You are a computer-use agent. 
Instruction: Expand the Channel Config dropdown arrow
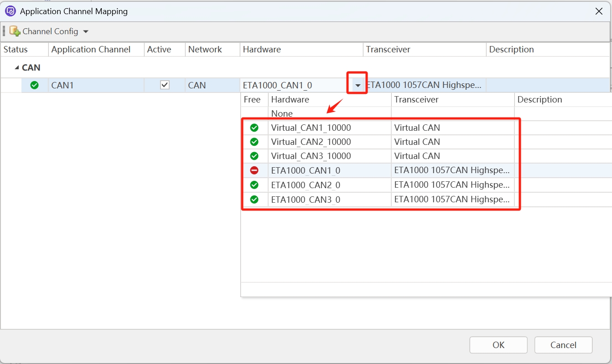(86, 32)
